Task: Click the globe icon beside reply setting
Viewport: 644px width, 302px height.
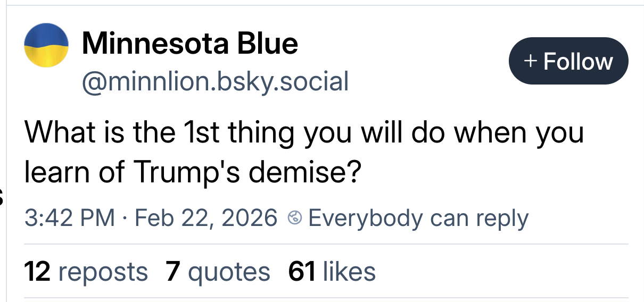Action: (x=294, y=218)
